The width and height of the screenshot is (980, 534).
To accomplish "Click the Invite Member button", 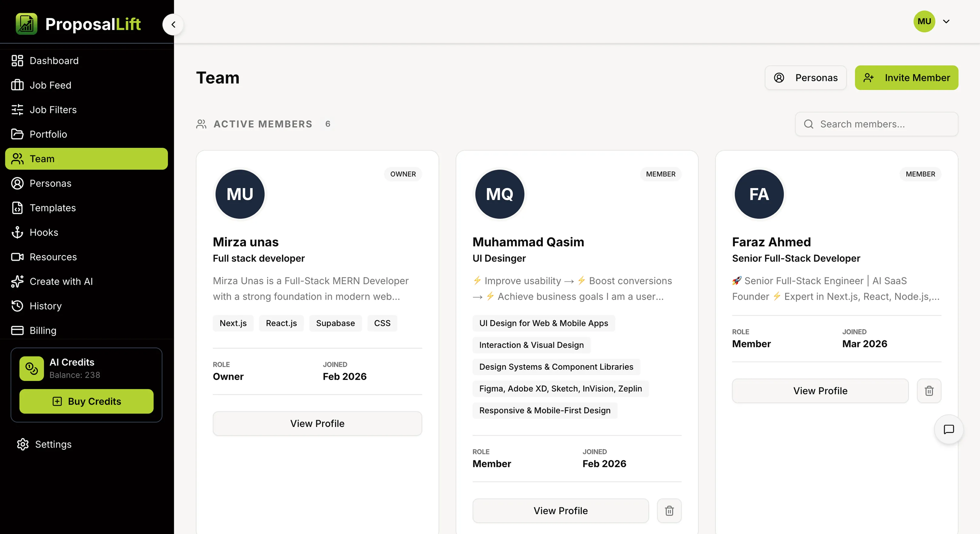I will point(906,78).
